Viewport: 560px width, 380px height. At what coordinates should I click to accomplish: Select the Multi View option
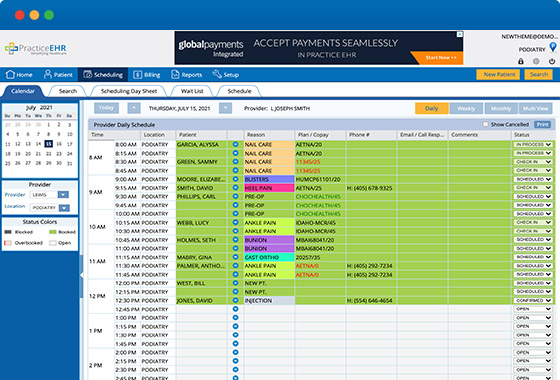535,109
